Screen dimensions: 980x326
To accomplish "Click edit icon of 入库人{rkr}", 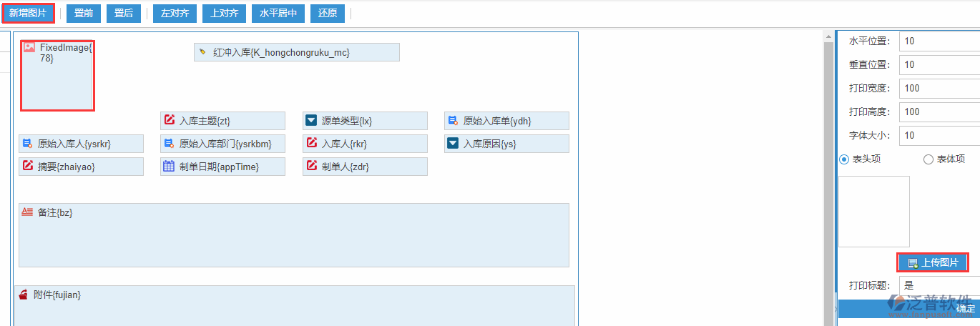I will (x=312, y=143).
